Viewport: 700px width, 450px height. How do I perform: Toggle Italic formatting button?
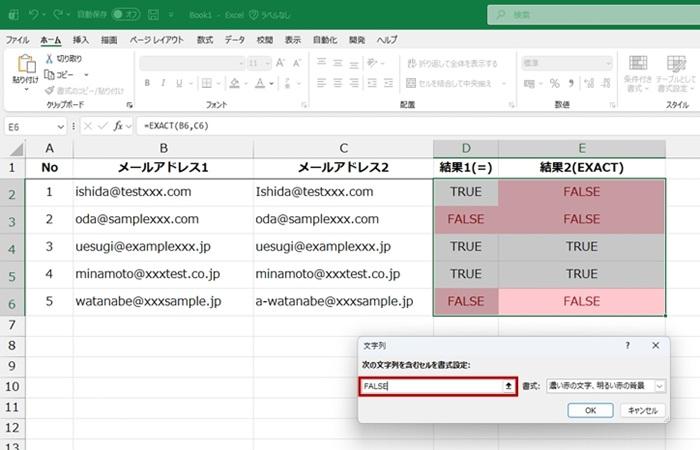click(x=161, y=82)
